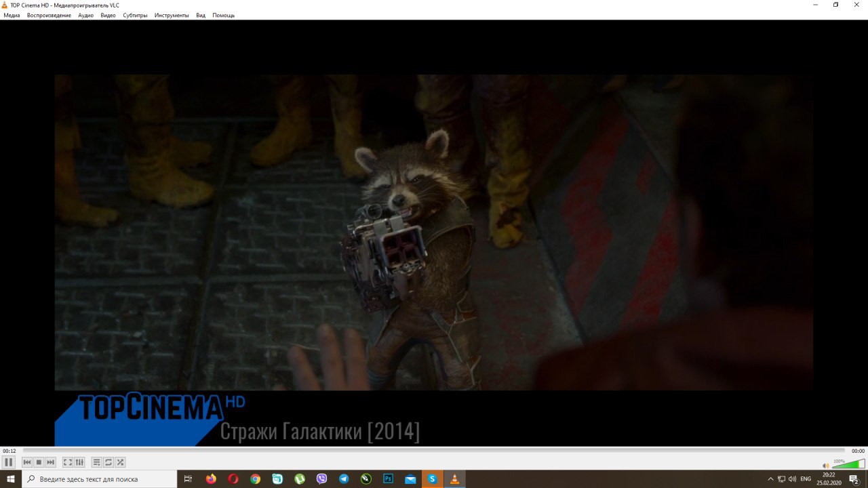Jump to previous media in playlist
This screenshot has width=868, height=488.
[x=27, y=462]
